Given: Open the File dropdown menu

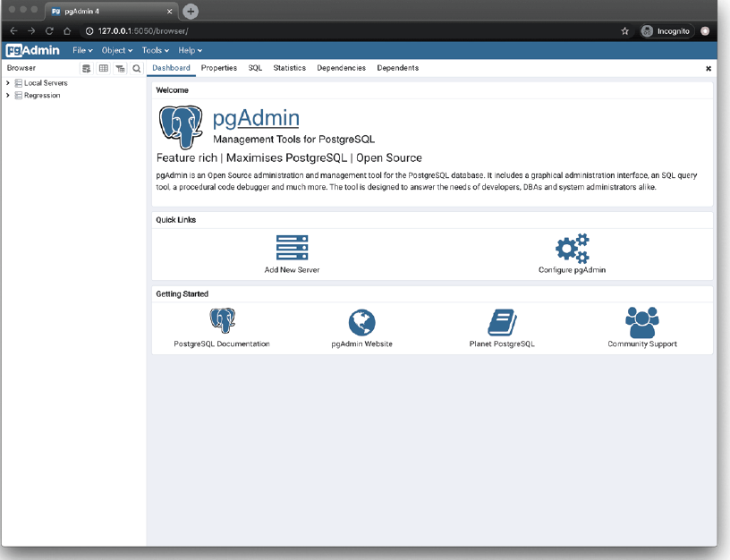Looking at the screenshot, I should [x=82, y=51].
